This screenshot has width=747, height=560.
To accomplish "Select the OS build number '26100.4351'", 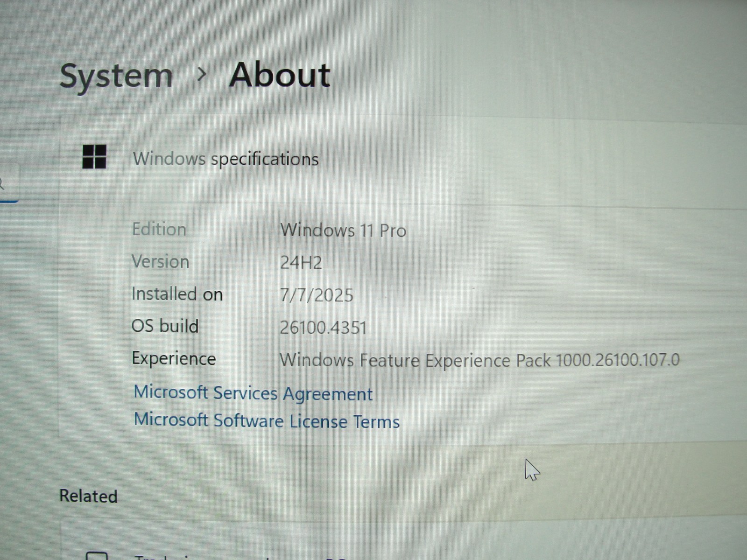I will click(323, 327).
